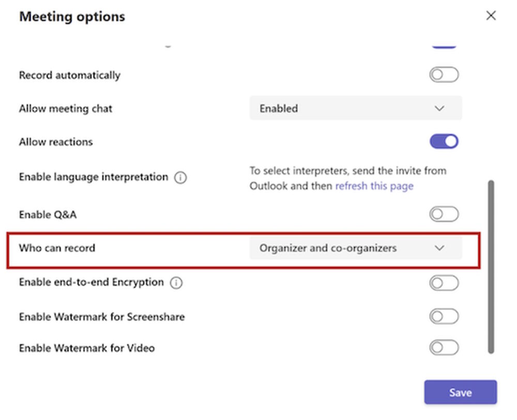Screen dimensions: 517x420
Task: Expand the Who can record dropdown
Action: 439,248
